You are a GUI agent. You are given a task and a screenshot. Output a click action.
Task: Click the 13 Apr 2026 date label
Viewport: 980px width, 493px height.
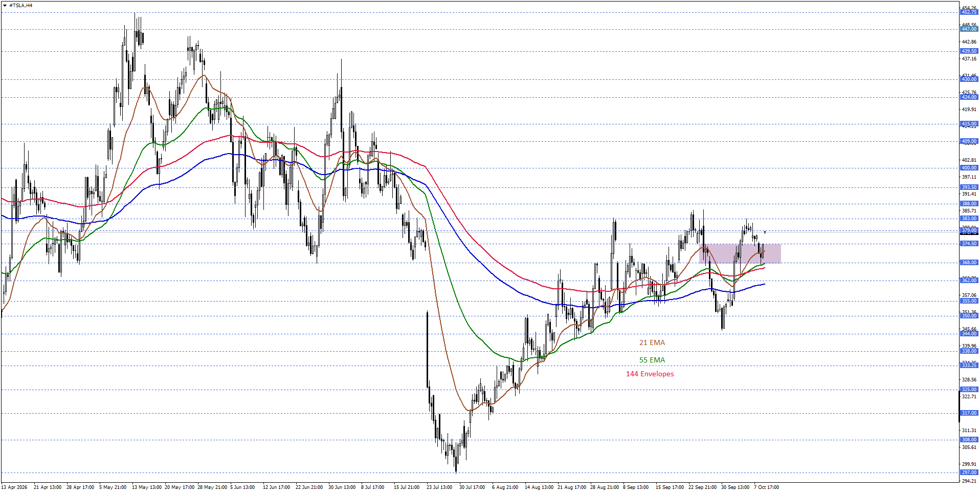14,487
